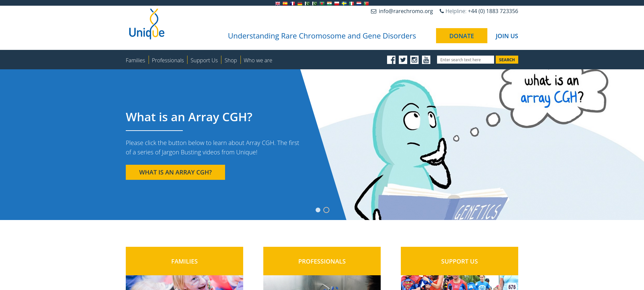The height and width of the screenshot is (290, 644).
Task: Open the Support Us navigation item
Action: pyautogui.click(x=204, y=60)
